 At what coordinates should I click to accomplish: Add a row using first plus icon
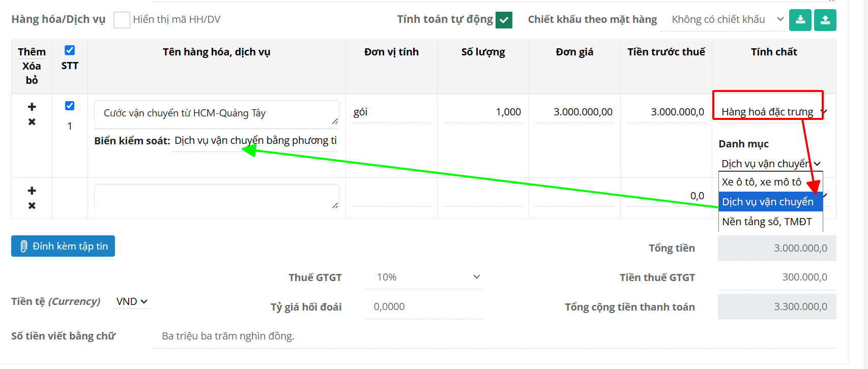coord(32,107)
